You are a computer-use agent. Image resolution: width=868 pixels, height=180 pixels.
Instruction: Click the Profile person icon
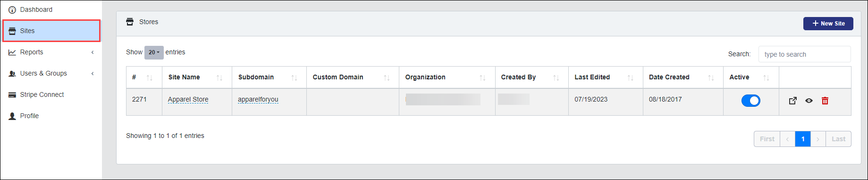[x=12, y=116]
